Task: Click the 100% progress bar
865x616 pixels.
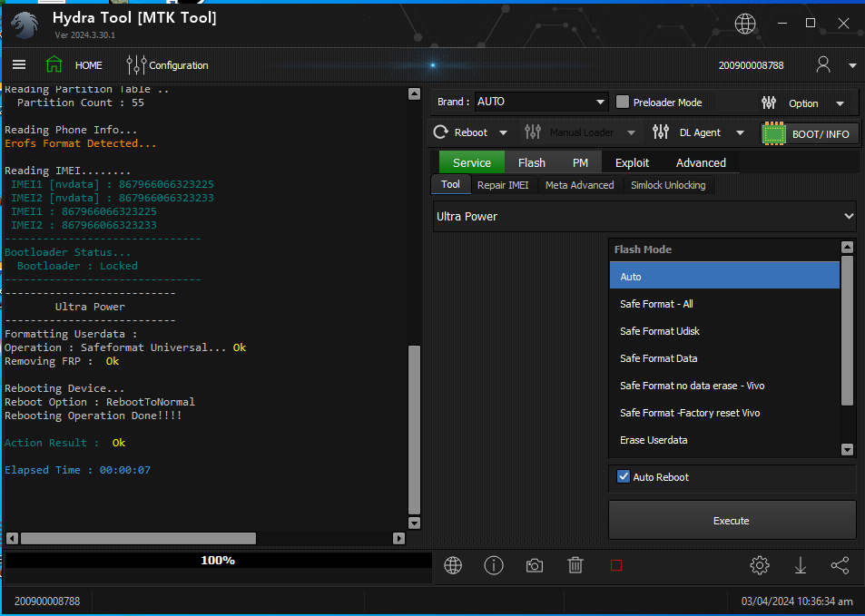Action: tap(218, 561)
